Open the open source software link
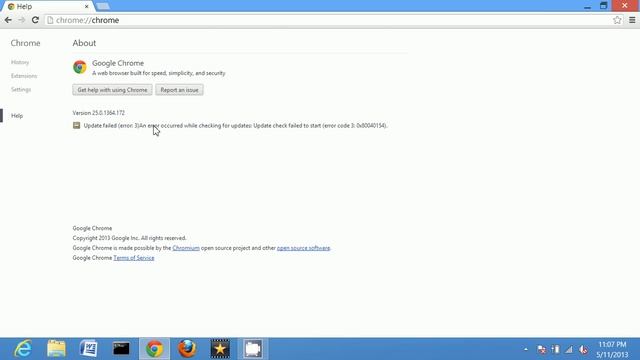This screenshot has height=360, width=640. (303, 248)
